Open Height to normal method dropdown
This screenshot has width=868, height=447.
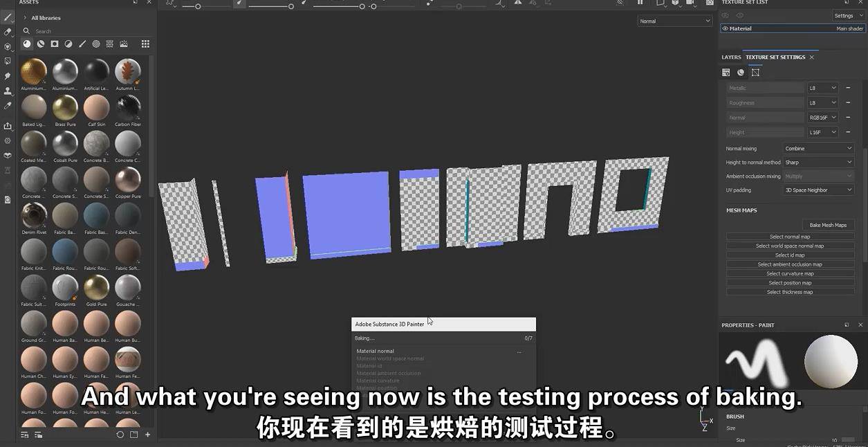tap(819, 162)
